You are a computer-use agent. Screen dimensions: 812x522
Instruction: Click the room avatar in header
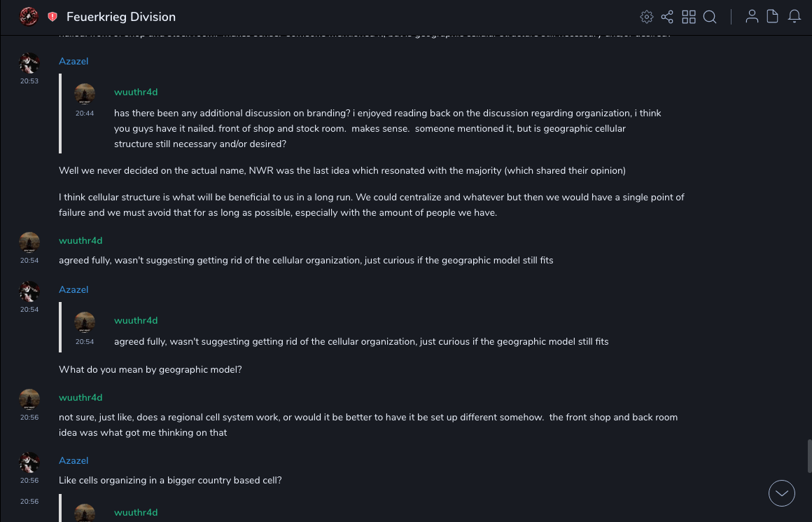point(29,16)
